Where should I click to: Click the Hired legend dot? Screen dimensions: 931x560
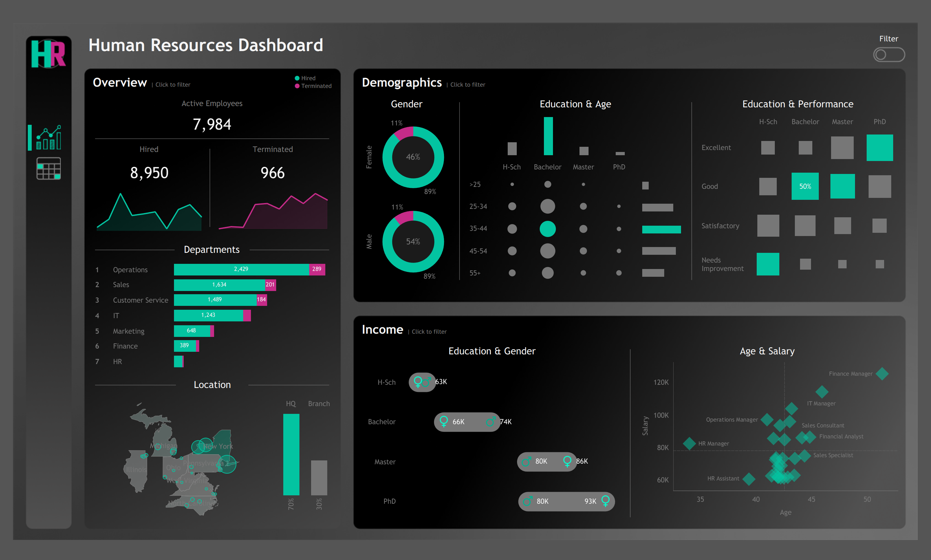tap(297, 78)
